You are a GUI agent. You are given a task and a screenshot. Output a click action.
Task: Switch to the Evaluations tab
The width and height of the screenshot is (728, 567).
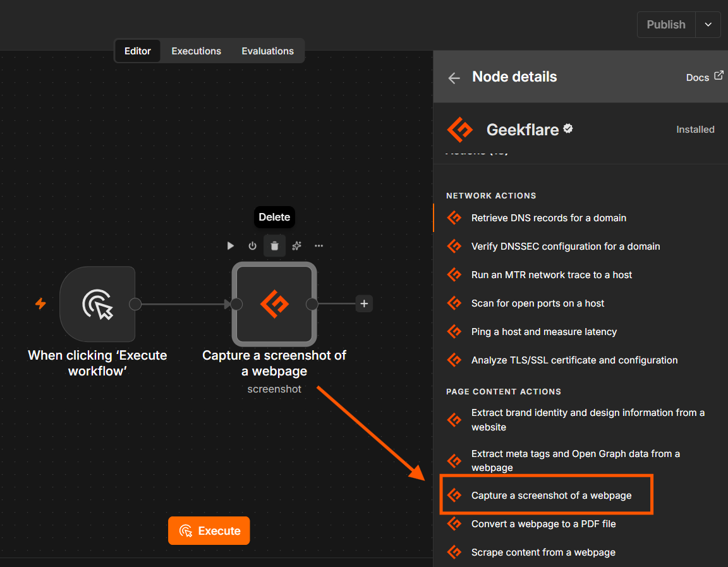point(267,51)
